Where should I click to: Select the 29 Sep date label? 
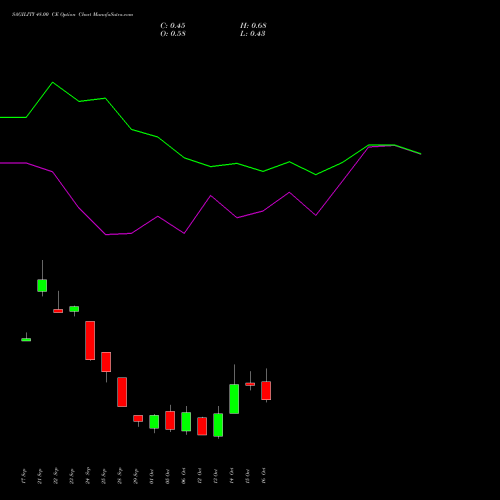coord(136,476)
